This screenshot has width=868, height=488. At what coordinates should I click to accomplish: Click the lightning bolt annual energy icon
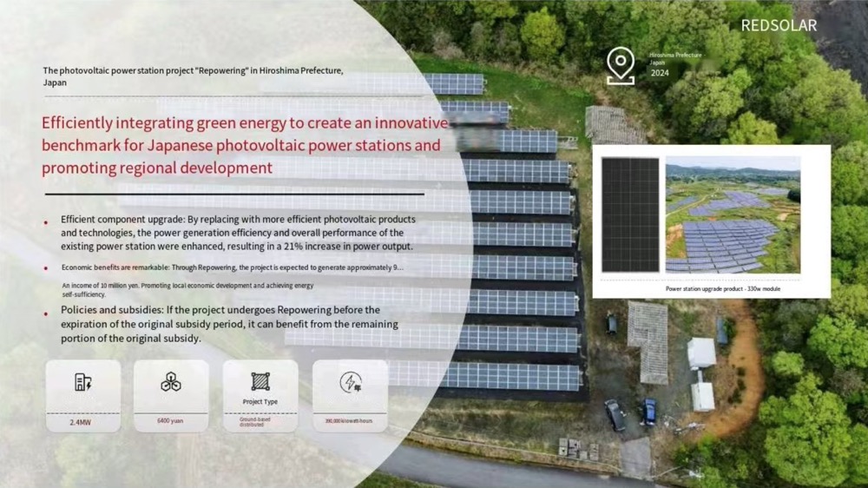pyautogui.click(x=350, y=382)
